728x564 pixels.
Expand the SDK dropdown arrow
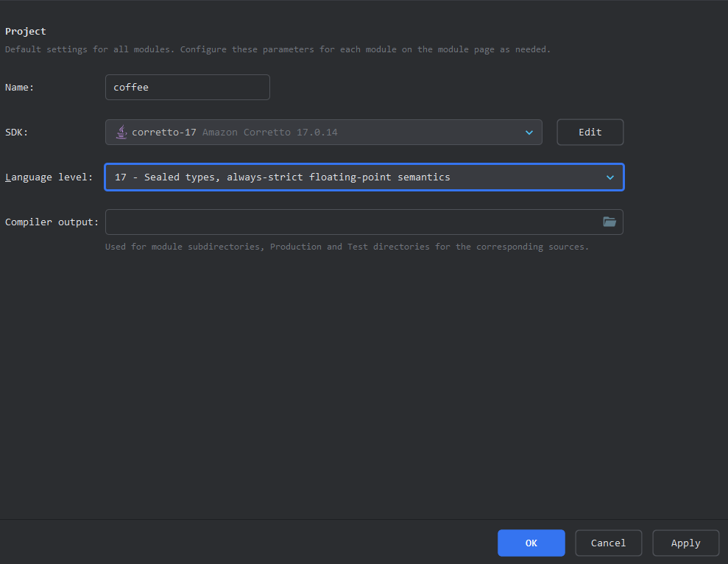(529, 133)
